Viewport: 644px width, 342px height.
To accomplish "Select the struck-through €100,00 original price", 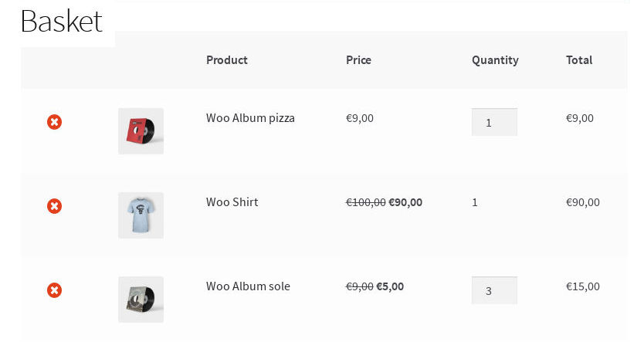I will [365, 202].
